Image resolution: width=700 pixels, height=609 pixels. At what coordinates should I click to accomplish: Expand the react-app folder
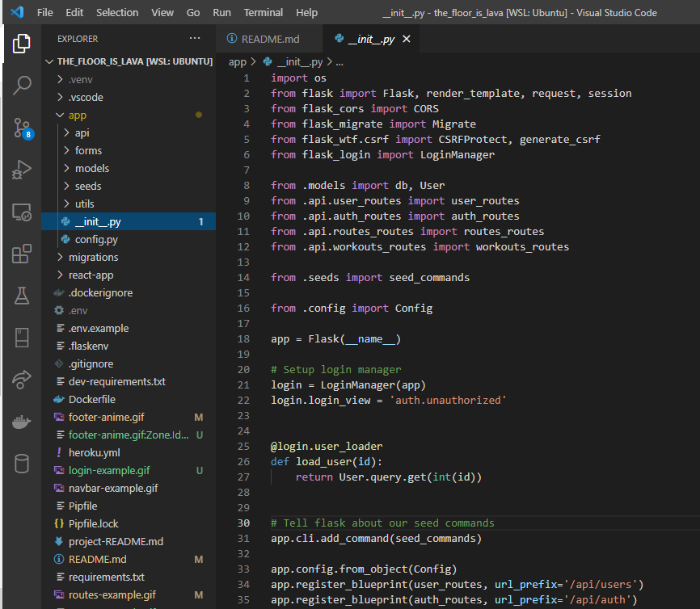pos(91,275)
